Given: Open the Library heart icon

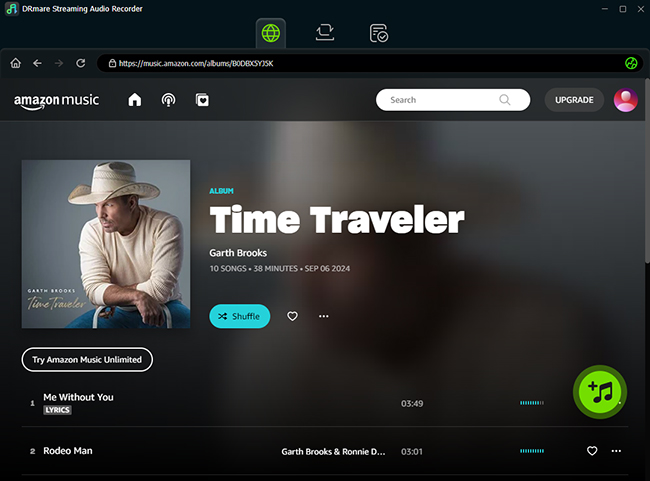Looking at the screenshot, I should point(202,100).
